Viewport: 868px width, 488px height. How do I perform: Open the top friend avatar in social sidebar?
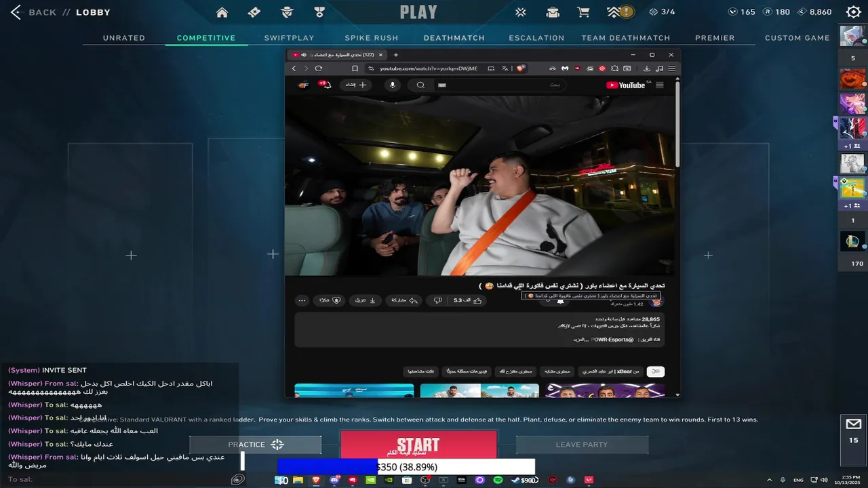click(x=852, y=36)
